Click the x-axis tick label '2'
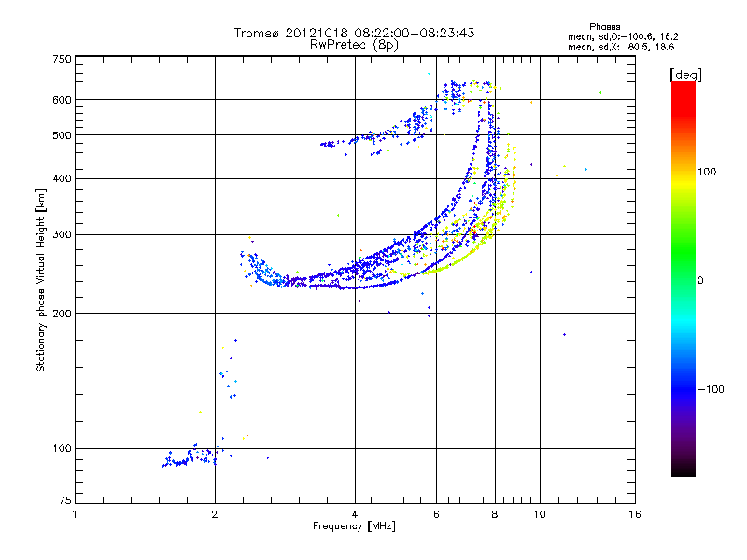This screenshot has height=560, width=747. click(x=215, y=514)
